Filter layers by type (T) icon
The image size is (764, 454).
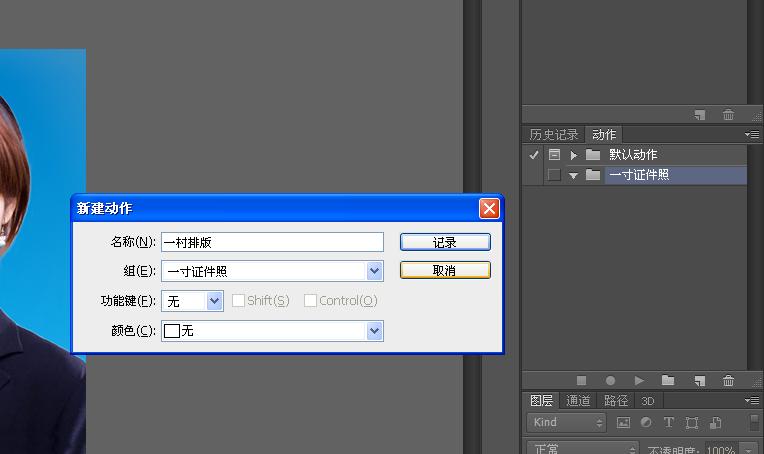668,422
